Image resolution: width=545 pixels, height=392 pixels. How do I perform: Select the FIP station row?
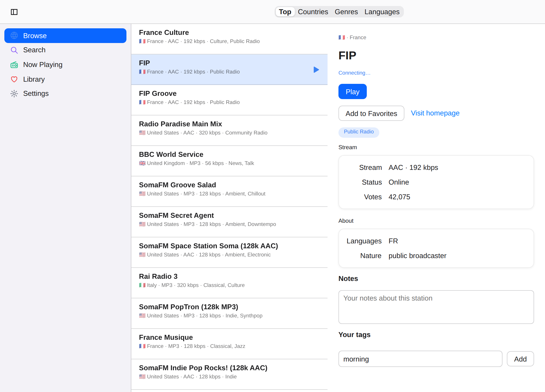[229, 69]
